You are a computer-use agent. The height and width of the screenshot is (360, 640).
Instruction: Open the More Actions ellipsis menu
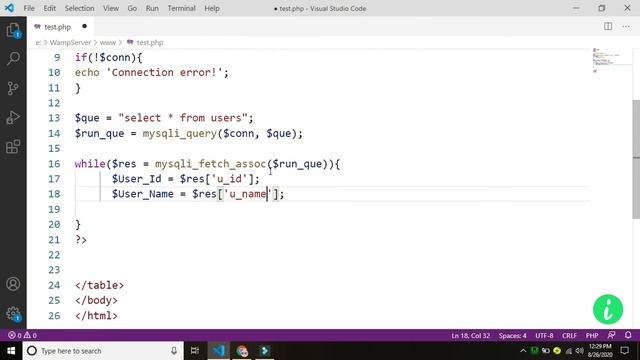click(x=626, y=27)
